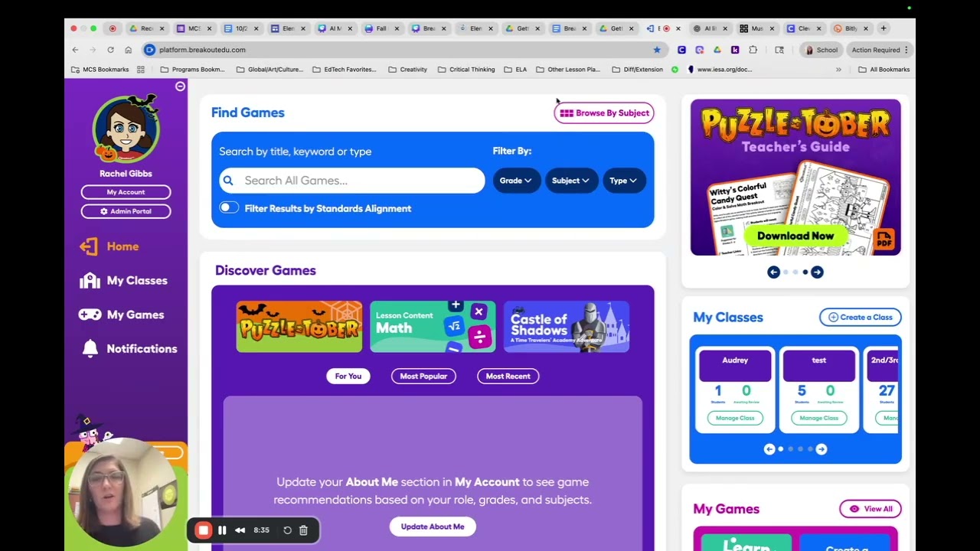Pause the screen recording
Screen dimensions: 980x551
point(222,530)
